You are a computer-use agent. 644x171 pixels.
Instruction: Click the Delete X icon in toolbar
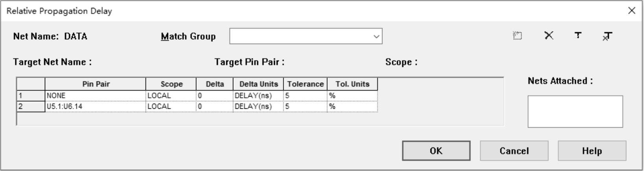click(549, 36)
